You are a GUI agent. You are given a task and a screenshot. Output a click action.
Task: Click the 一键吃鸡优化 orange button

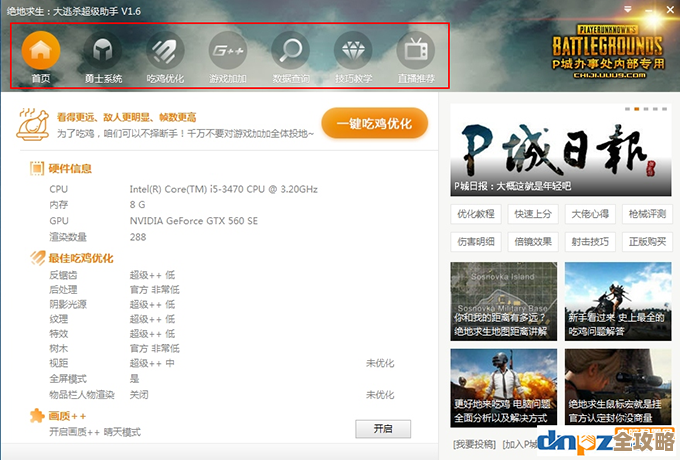click(x=375, y=122)
